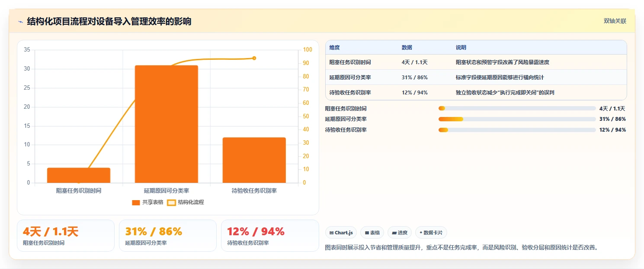
Task: Toggle the 结构化流程 legend item
Action: click(x=186, y=202)
